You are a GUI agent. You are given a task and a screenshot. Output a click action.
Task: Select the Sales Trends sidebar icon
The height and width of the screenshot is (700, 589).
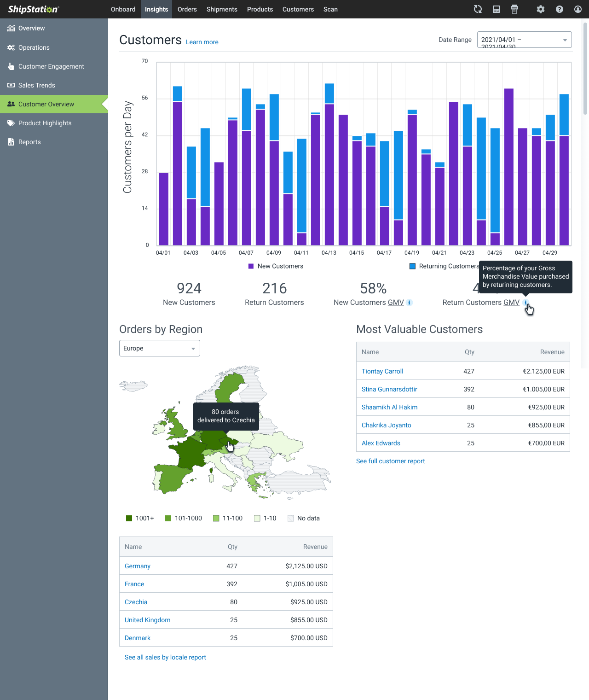tap(11, 85)
